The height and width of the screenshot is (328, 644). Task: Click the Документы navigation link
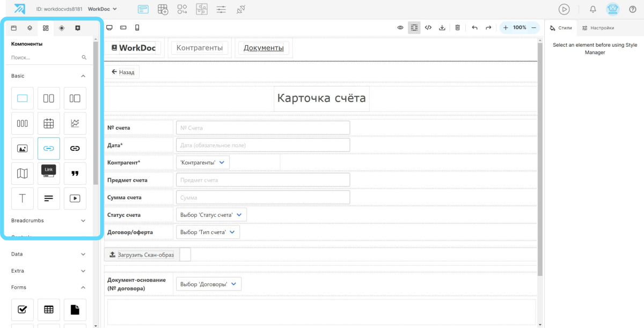tap(264, 48)
